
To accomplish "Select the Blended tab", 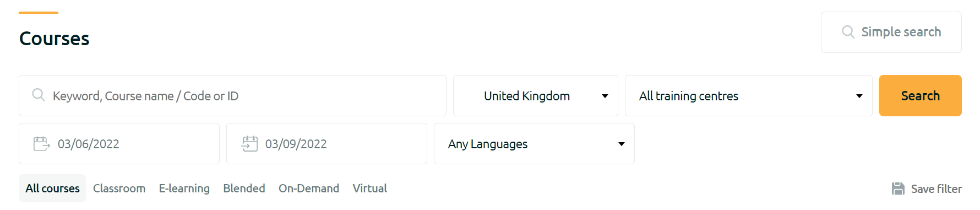I will pyautogui.click(x=244, y=189).
